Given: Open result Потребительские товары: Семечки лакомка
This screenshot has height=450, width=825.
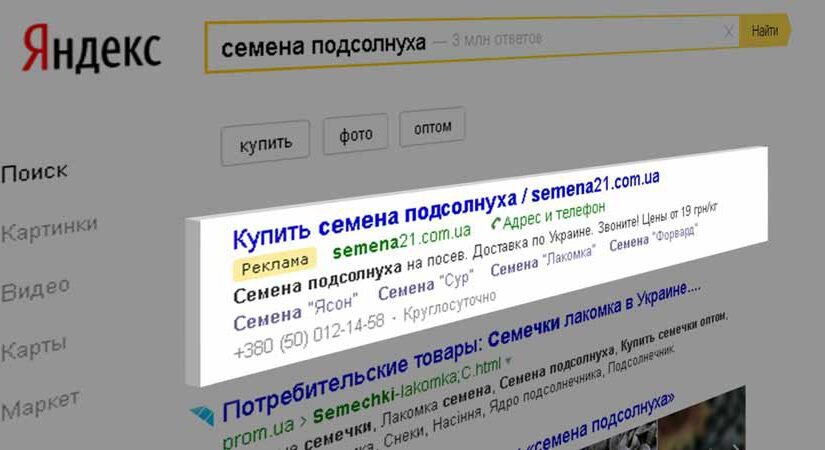Looking at the screenshot, I should pos(461,351).
